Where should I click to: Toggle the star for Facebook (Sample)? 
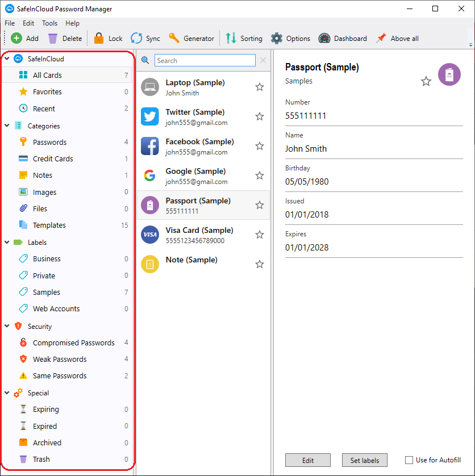(259, 146)
